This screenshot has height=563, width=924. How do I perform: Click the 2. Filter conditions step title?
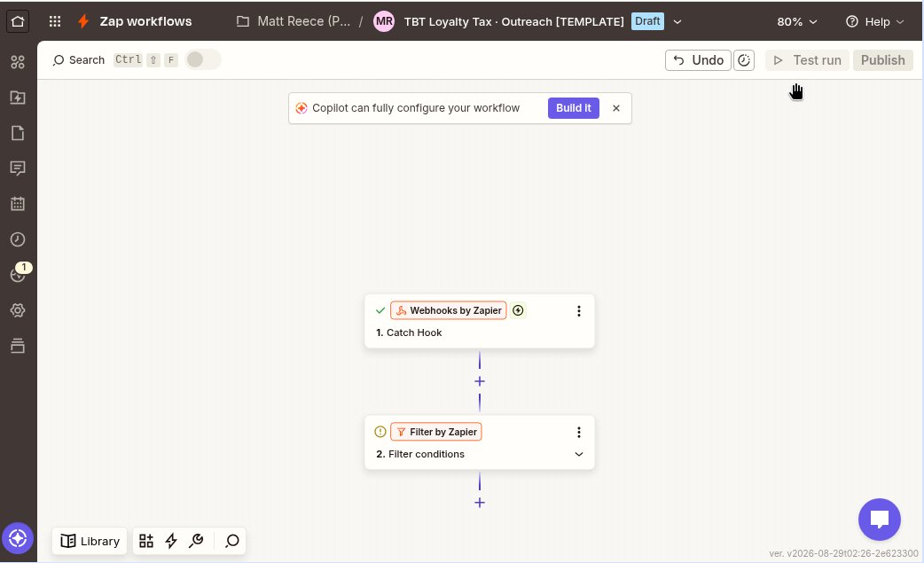point(420,454)
